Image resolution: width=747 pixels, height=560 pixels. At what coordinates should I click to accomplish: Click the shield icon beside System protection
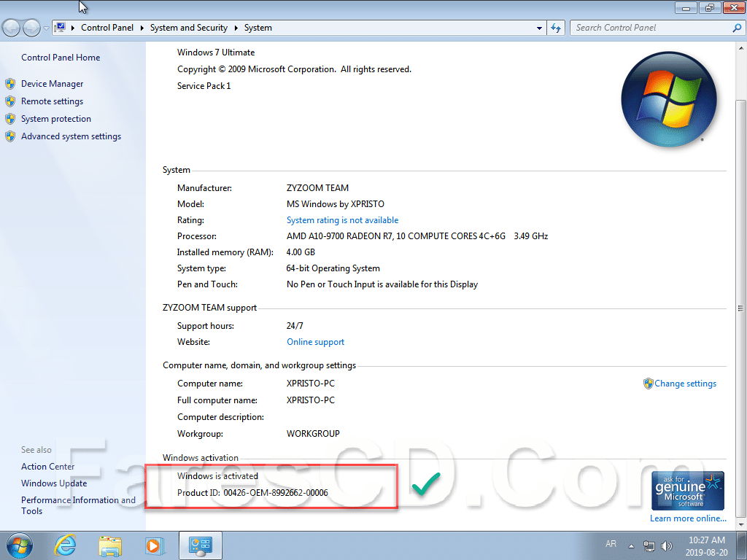(10, 119)
